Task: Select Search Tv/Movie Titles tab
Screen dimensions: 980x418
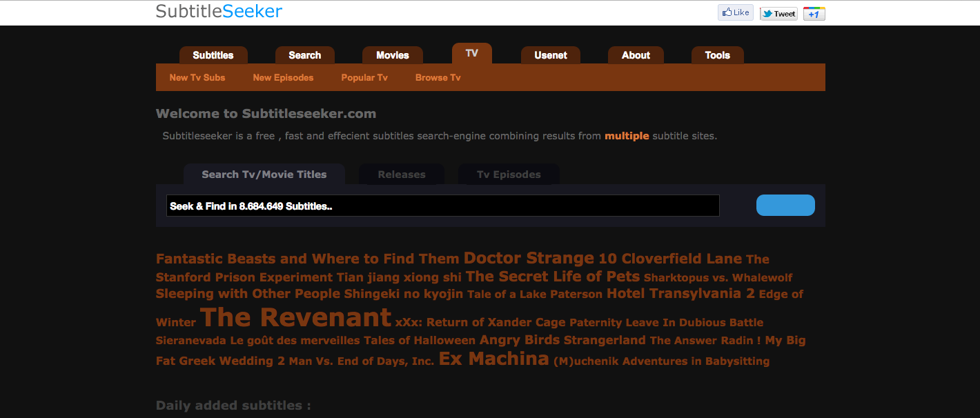Action: (x=264, y=175)
